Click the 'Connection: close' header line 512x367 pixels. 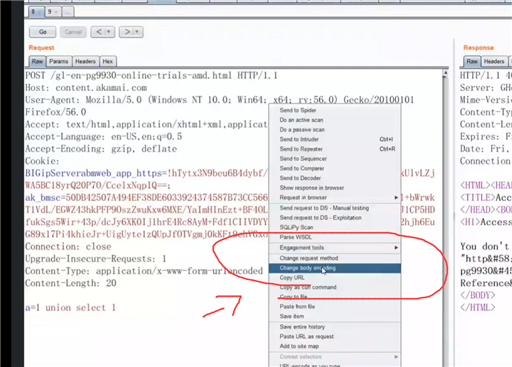click(x=68, y=246)
